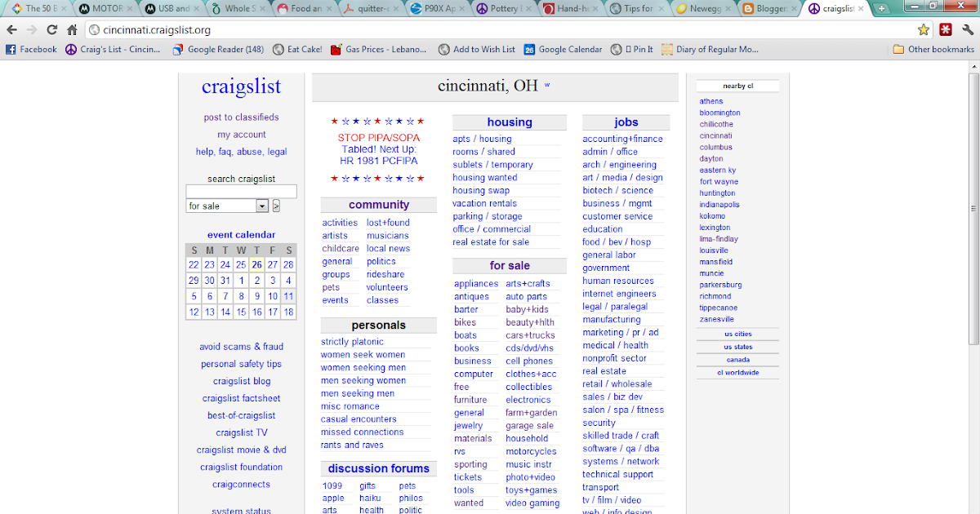
Task: Open Gas Prices bookmark
Action: pyautogui.click(x=378, y=49)
